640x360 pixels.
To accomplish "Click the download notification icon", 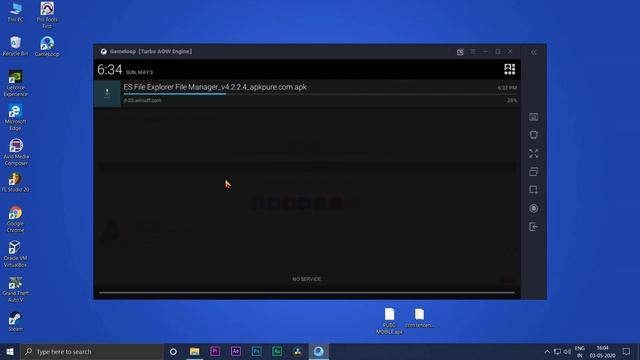I will [x=107, y=93].
